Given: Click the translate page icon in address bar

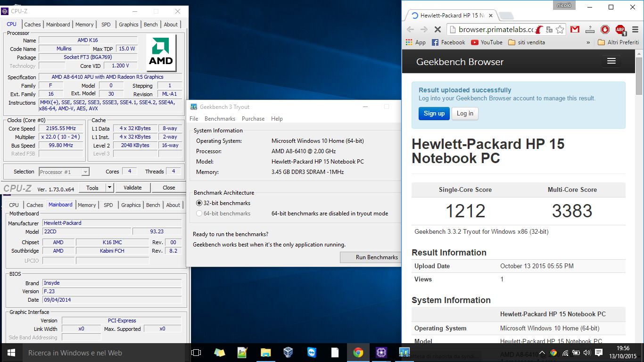Looking at the screenshot, I should coord(549,29).
